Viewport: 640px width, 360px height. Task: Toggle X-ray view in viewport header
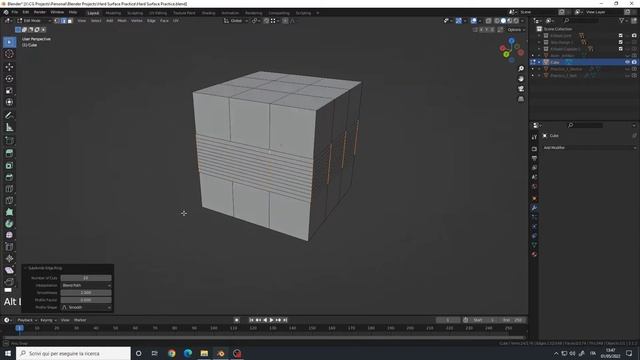[x=489, y=20]
